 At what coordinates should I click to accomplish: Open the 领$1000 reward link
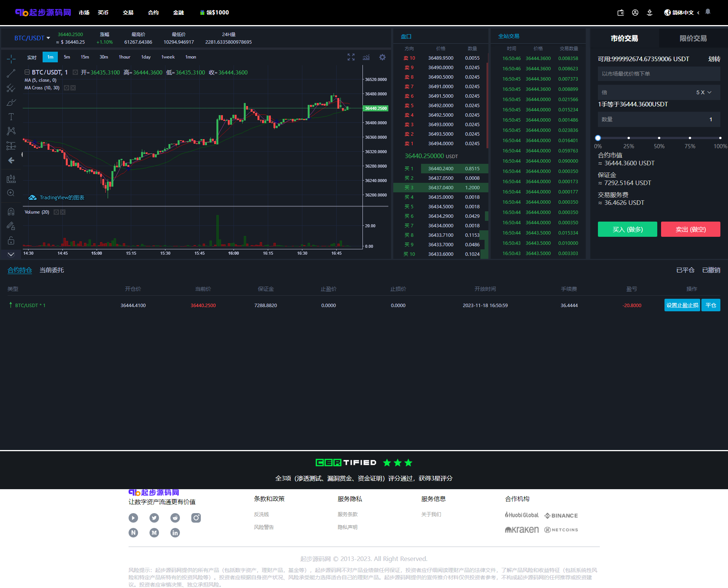(215, 13)
